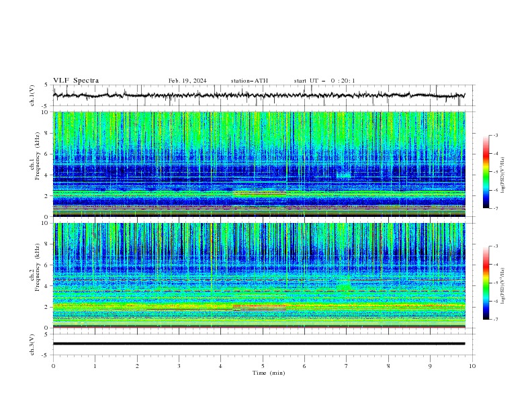Image resolution: width=532 pixels, height=411 pixels.
Task: Click the ch.1 orange band near 2 kHz at 5 min
Action: [259, 193]
